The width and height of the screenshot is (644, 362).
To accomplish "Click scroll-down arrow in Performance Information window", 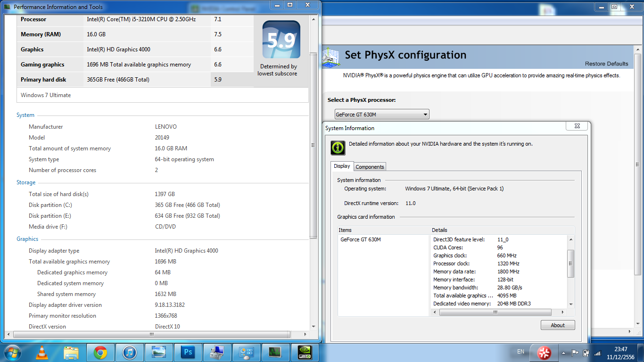I will click(x=314, y=326).
